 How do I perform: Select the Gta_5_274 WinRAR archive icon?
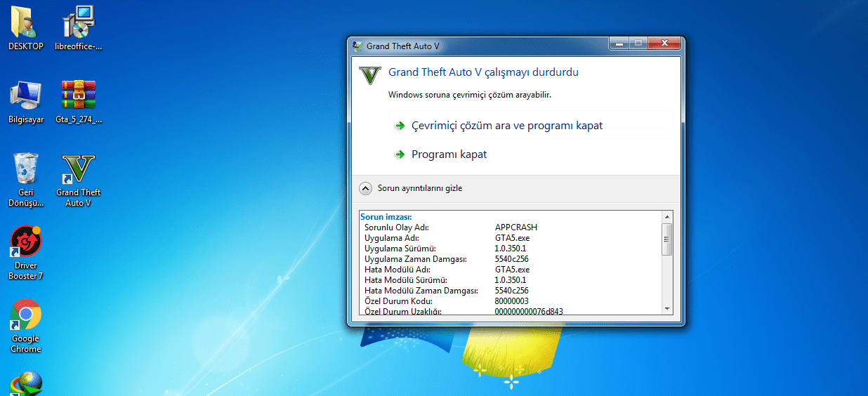[x=79, y=100]
